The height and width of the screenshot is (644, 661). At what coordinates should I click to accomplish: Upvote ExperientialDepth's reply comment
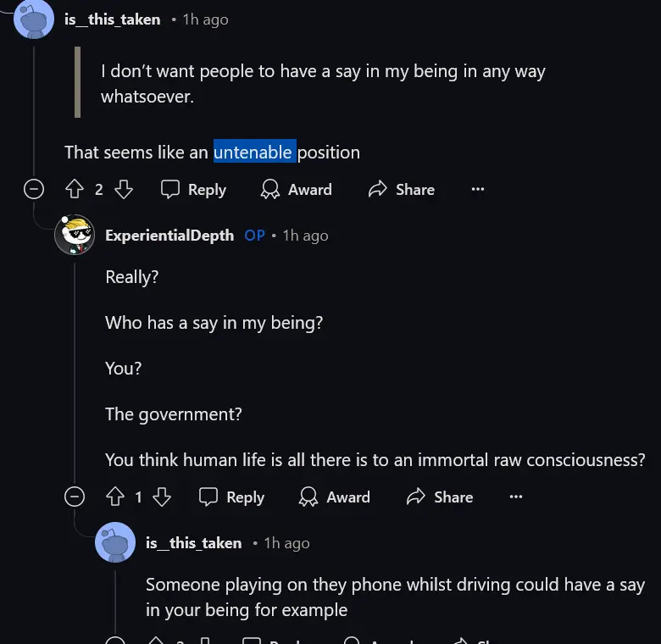click(114, 497)
